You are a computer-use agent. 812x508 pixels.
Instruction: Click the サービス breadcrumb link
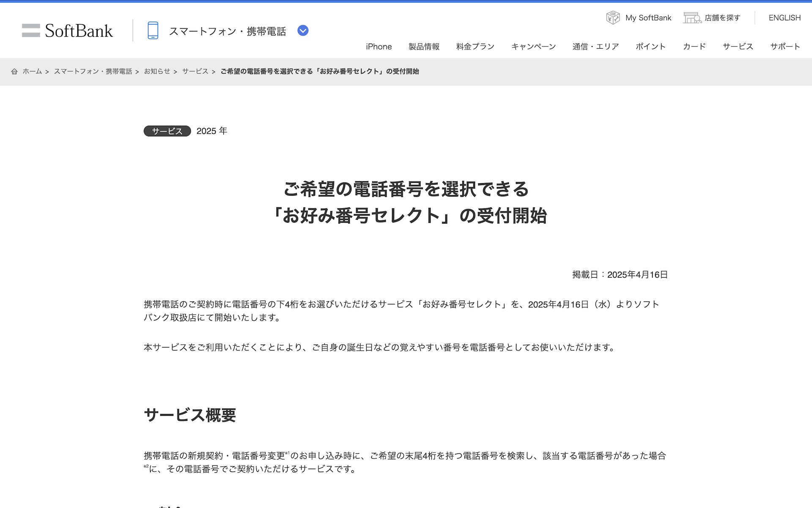[195, 72]
